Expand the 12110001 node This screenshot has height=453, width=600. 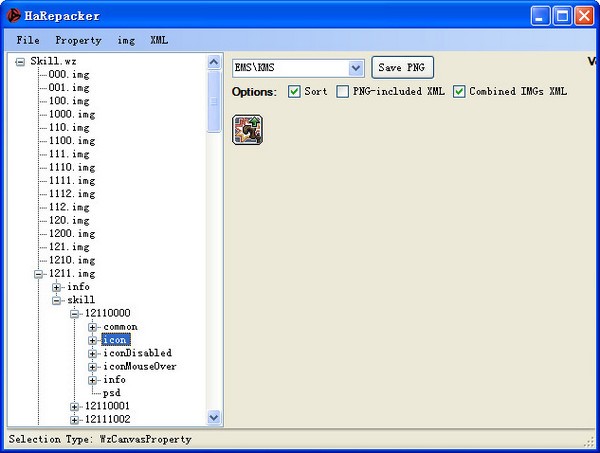[x=75, y=406]
